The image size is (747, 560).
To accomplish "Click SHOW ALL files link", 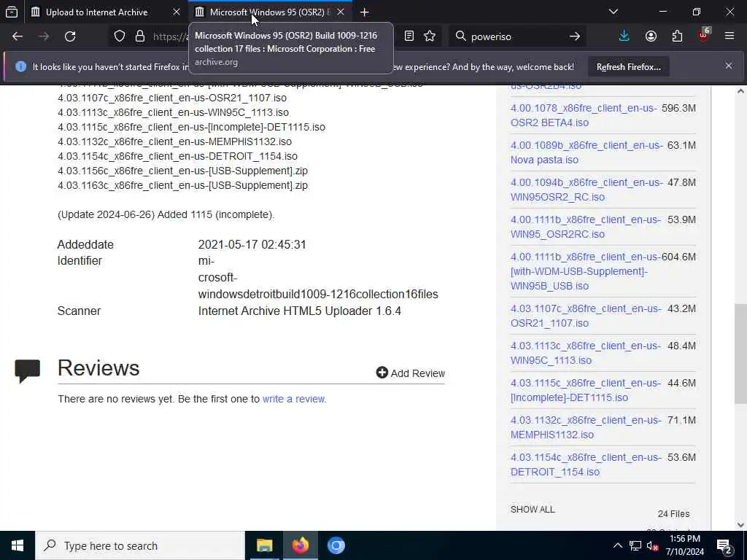I will pos(532,509).
